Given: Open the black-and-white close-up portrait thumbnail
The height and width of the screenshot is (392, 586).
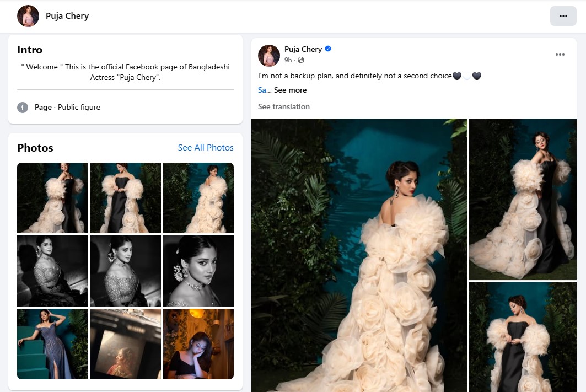Looking at the screenshot, I should pos(198,271).
